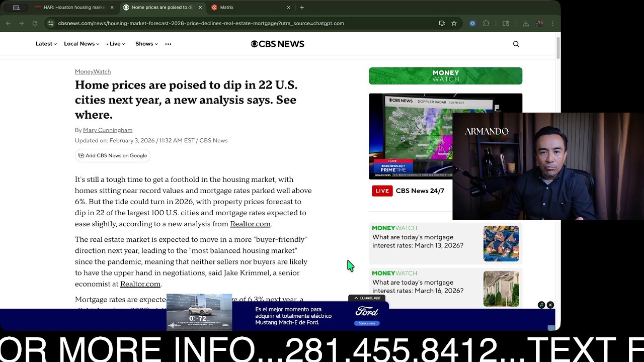Close the HAR Houston housing tab

(112, 8)
